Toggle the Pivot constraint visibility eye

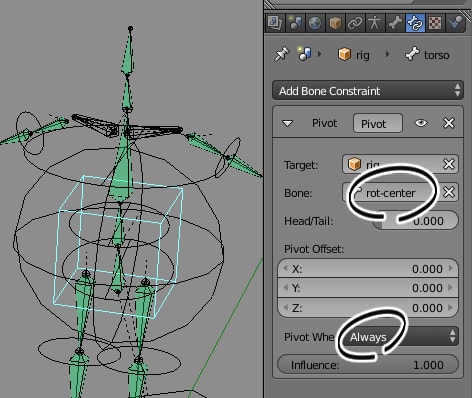pyautogui.click(x=421, y=123)
